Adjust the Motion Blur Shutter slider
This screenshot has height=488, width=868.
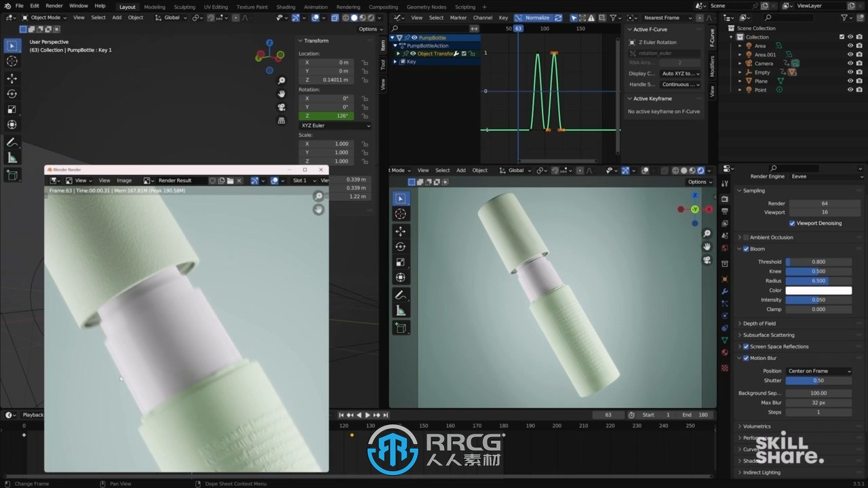(818, 380)
